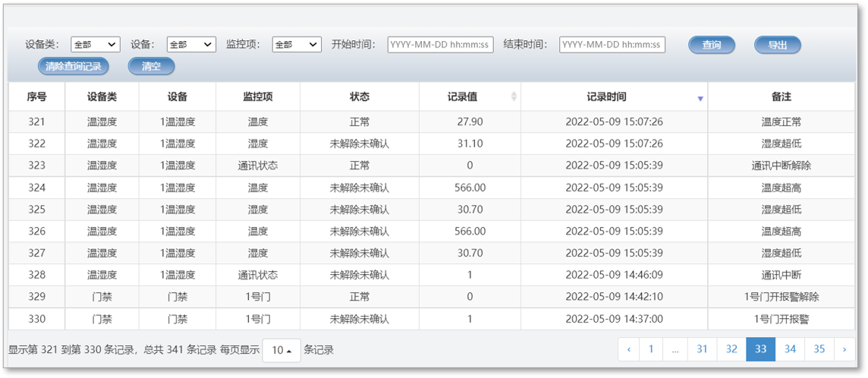This screenshot has width=868, height=378.
Task: Navigate to page 35
Action: pos(819,349)
